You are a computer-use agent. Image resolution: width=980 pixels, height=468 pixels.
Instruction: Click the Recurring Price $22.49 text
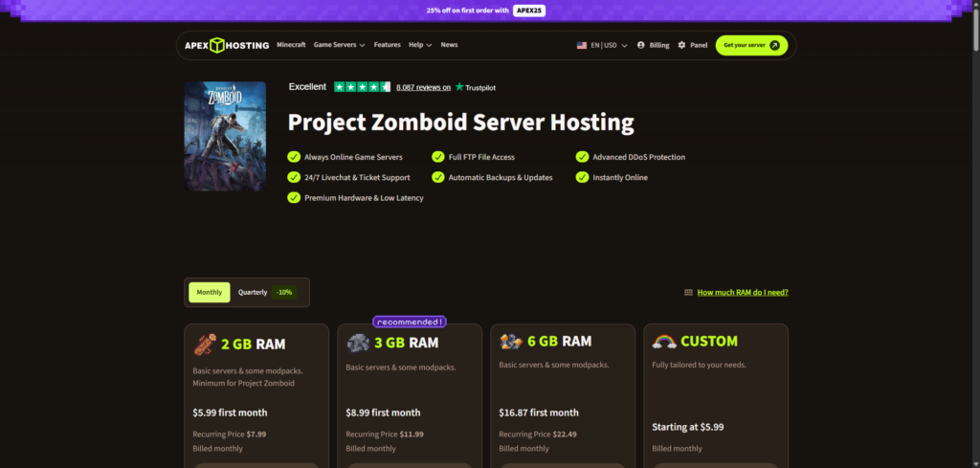pos(538,434)
